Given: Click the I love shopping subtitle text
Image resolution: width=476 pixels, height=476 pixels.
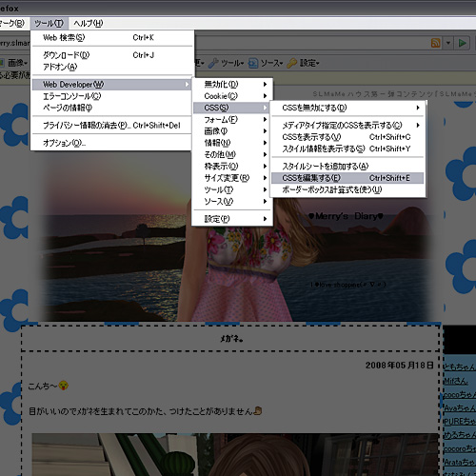Looking at the screenshot, I should [348, 285].
